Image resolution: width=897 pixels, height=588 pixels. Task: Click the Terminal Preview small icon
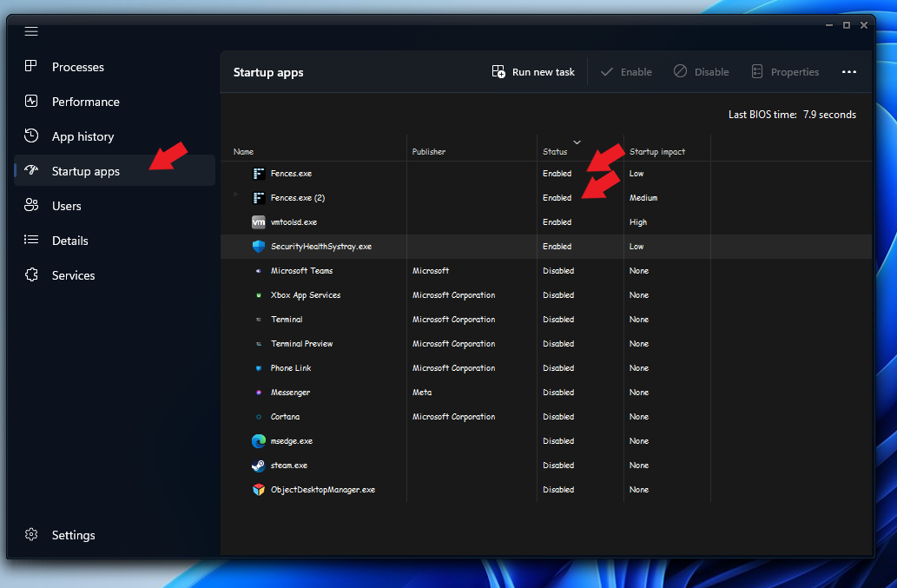point(259,344)
